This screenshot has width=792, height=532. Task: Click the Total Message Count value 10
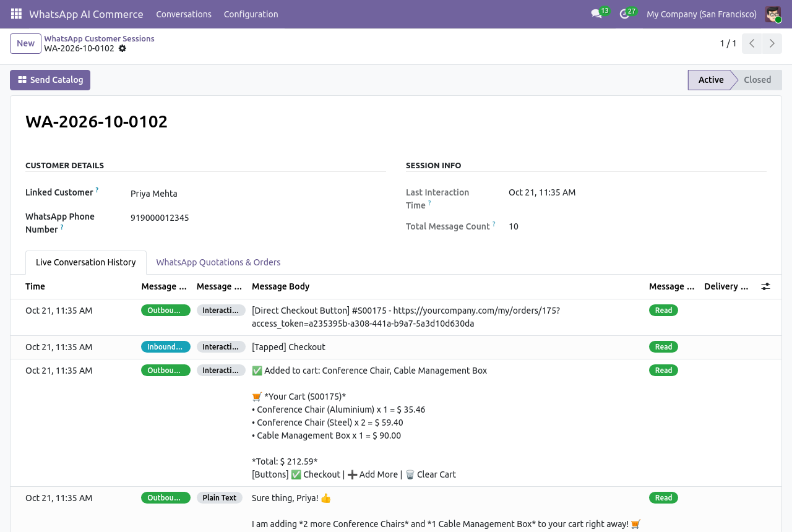(x=514, y=226)
